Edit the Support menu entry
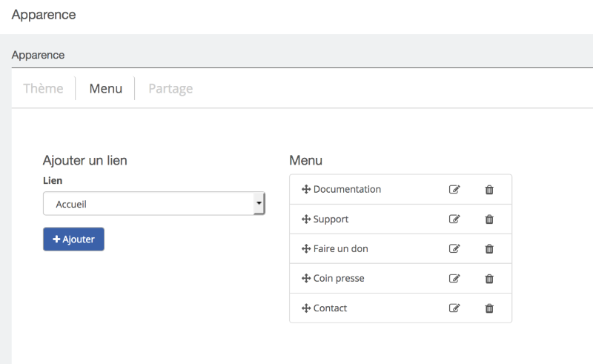This screenshot has width=593, height=364. click(x=454, y=219)
